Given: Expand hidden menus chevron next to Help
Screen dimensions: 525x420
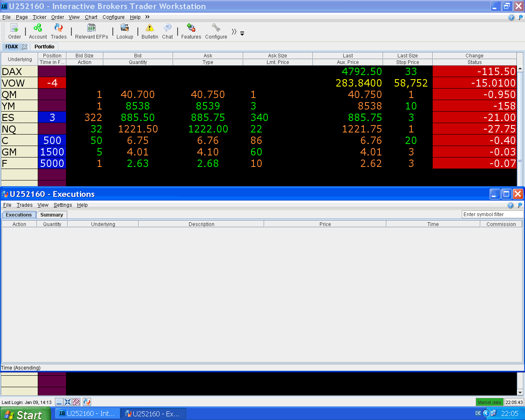Looking at the screenshot, I should point(147,17).
